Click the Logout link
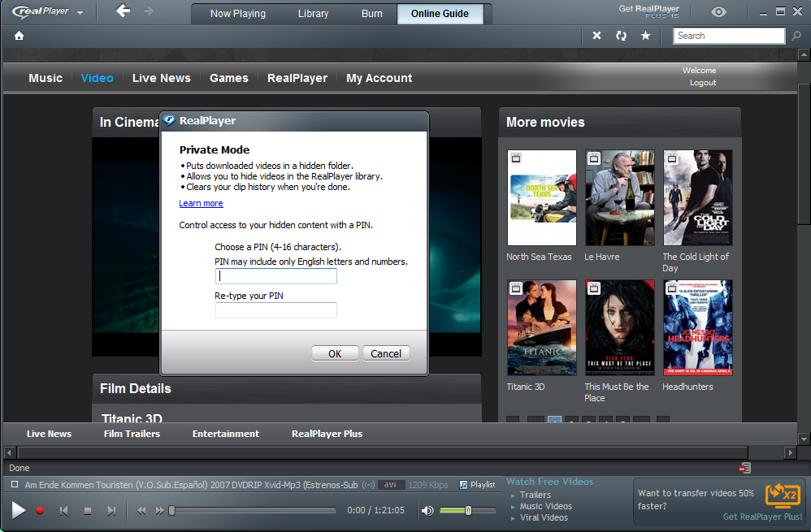811x532 pixels. [x=703, y=83]
